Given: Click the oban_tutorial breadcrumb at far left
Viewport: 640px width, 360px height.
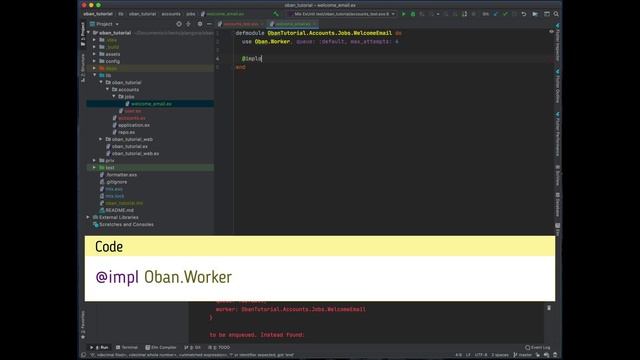Looking at the screenshot, I should pyautogui.click(x=98, y=14).
